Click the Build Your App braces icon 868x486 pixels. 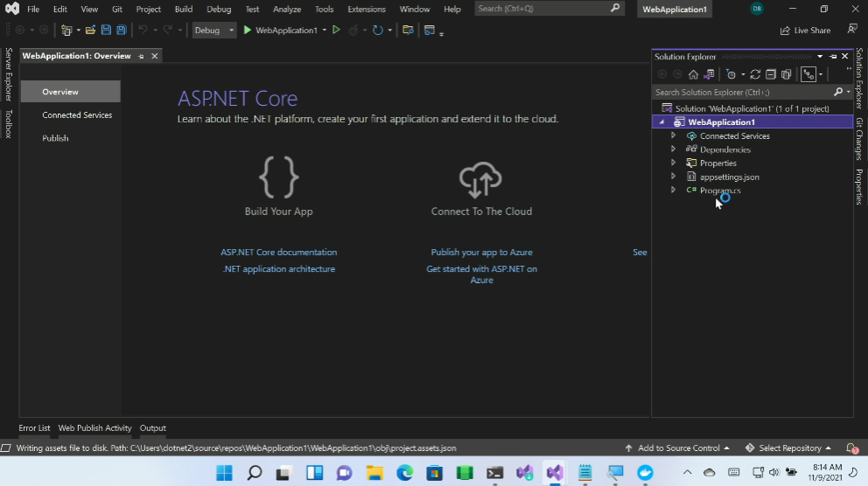tap(278, 177)
